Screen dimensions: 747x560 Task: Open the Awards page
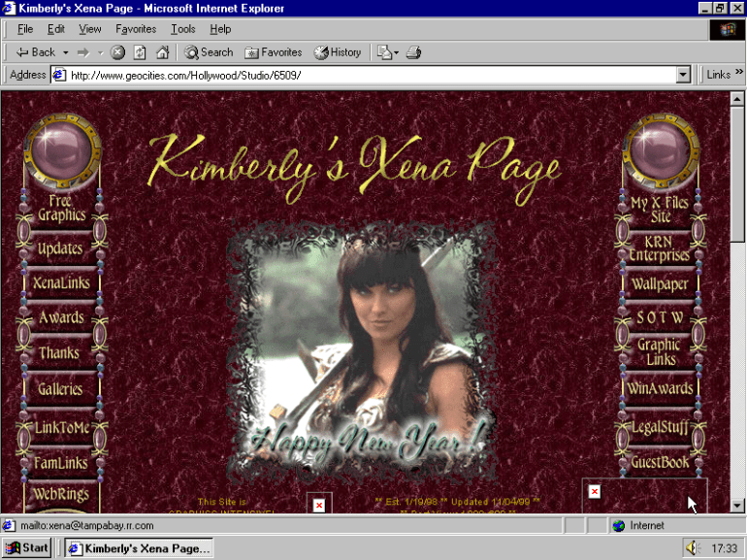point(61,317)
